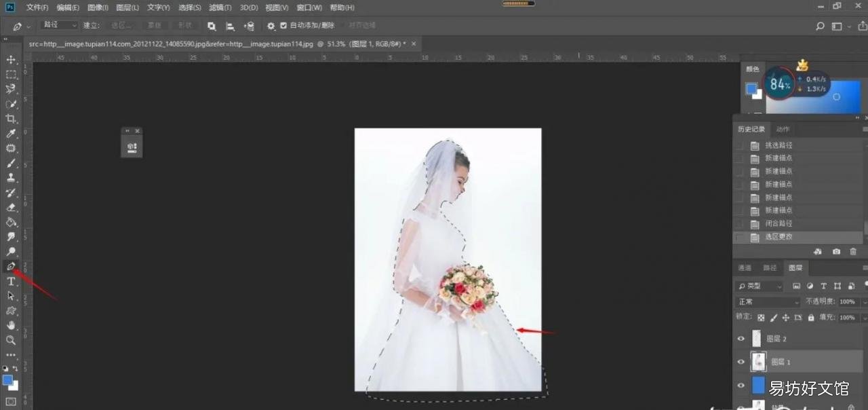Toggle 自动添加/删除 checkbox

point(283,26)
